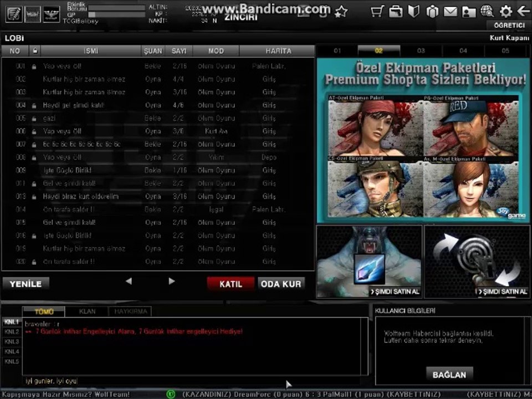Select channel KNL4
The width and height of the screenshot is (532, 399).
(12, 351)
